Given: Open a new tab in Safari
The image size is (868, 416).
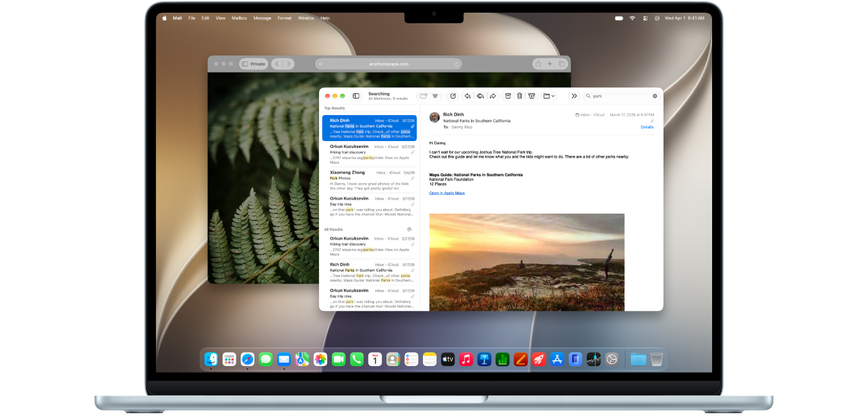Looking at the screenshot, I should (550, 64).
